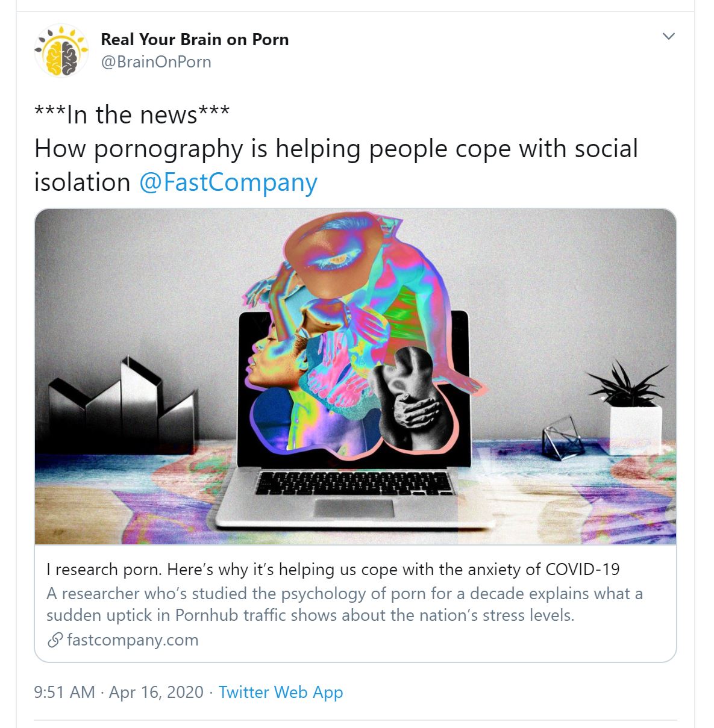Click the 9:51 AM timestamp

[64, 692]
